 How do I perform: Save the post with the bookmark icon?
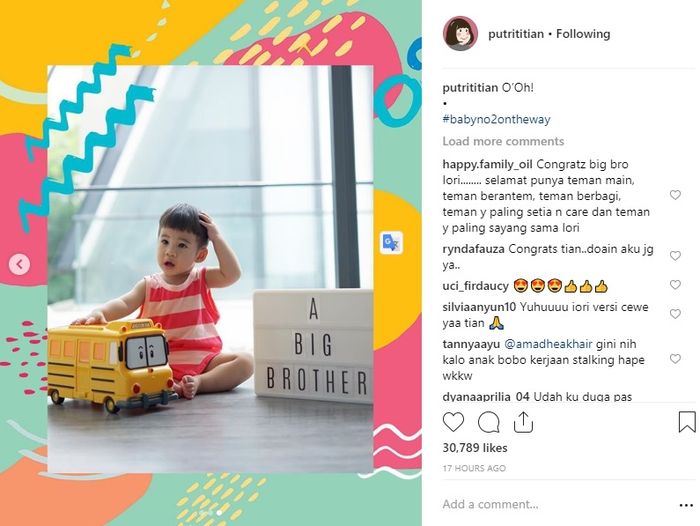tap(687, 422)
